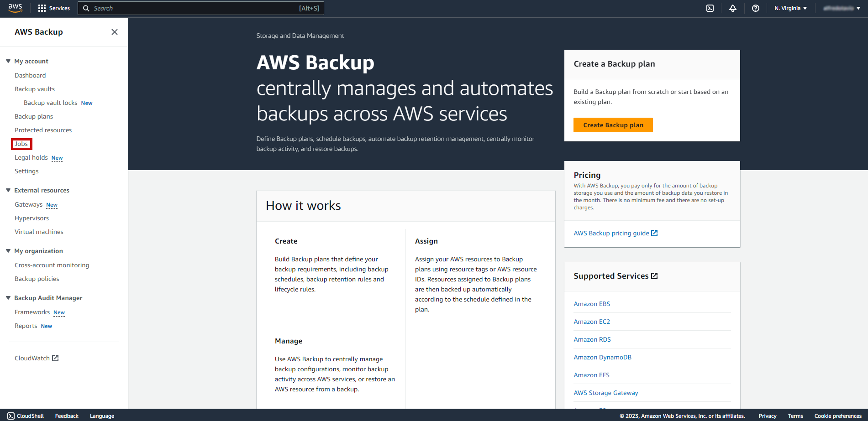The height and width of the screenshot is (421, 868).
Task: Open the Amazon DynamoDB link
Action: (603, 357)
